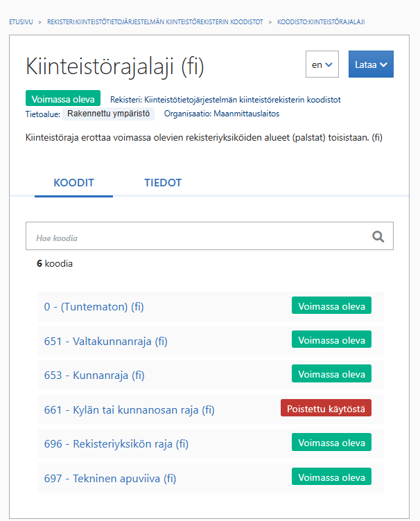This screenshot has height=521, width=420.
Task: Click the KOODISTO:KIINTEISTÖRAJALAJI breadcrumb
Action: [x=321, y=22]
